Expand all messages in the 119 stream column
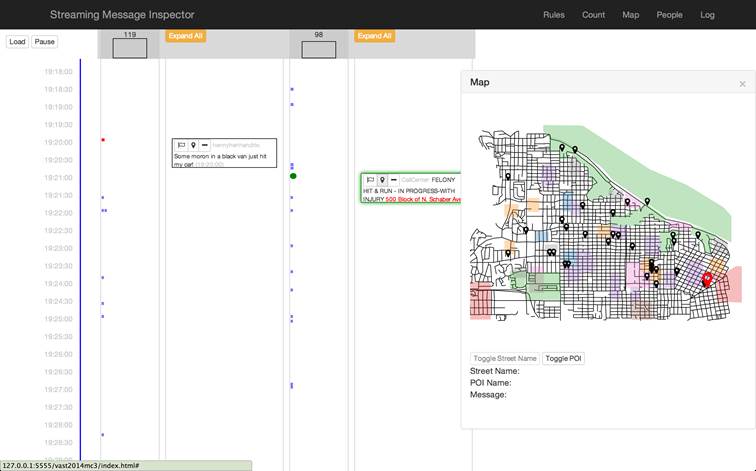 click(186, 36)
